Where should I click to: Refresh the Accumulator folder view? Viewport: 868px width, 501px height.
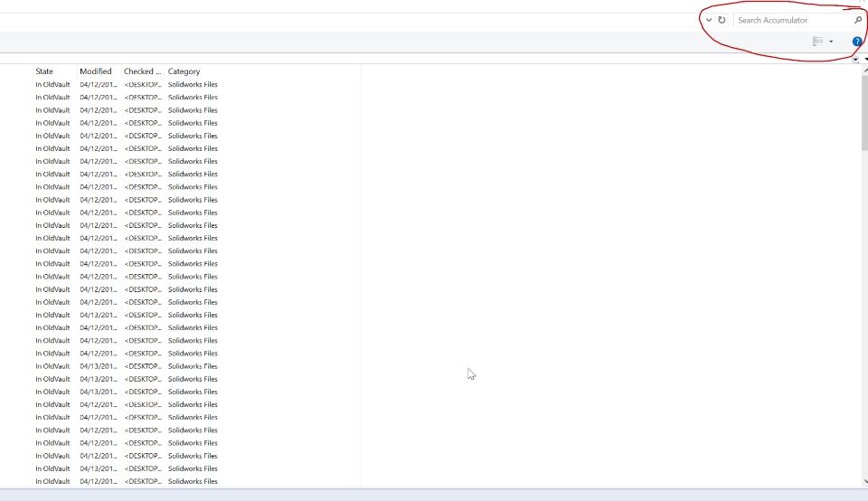[x=722, y=20]
